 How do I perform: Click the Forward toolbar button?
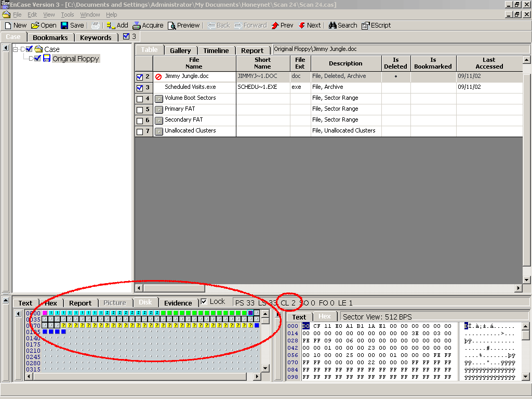[250, 25]
